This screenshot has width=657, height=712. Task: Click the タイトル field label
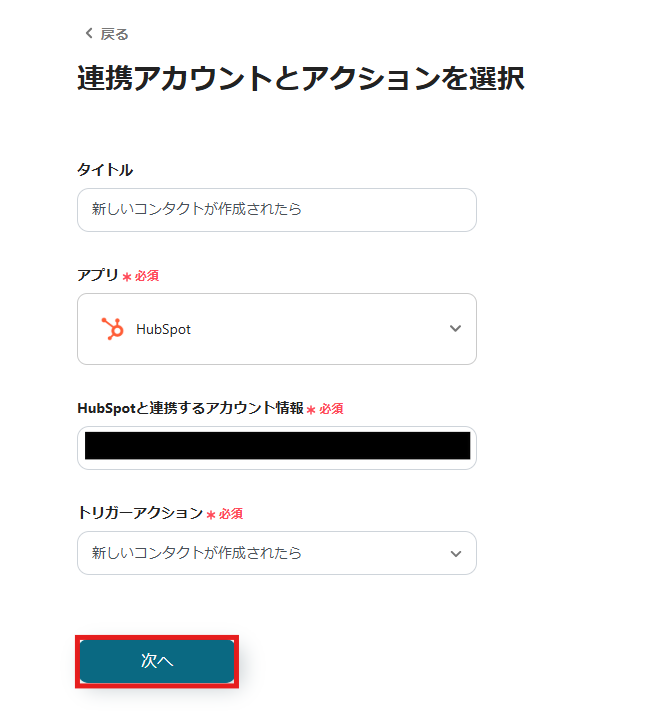[105, 170]
